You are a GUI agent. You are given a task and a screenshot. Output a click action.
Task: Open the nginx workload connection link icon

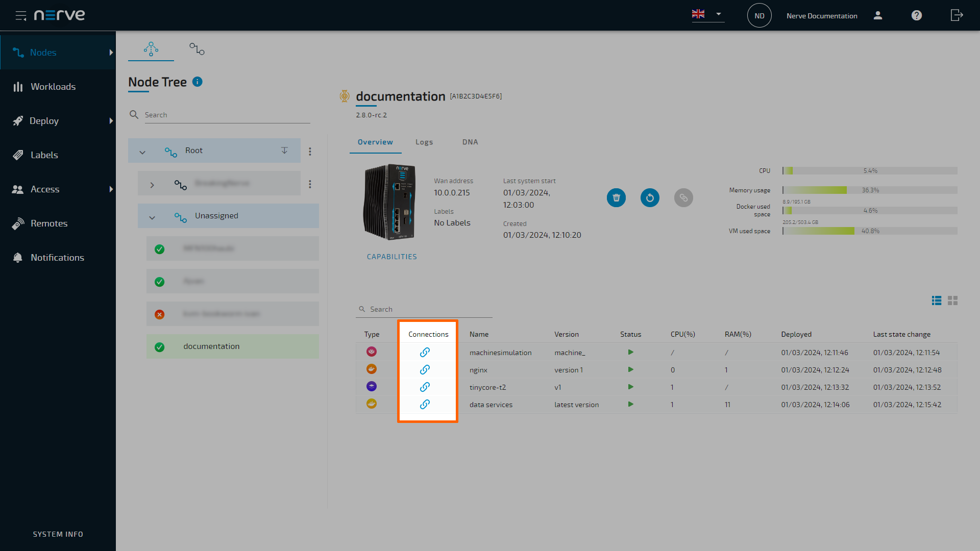(425, 370)
